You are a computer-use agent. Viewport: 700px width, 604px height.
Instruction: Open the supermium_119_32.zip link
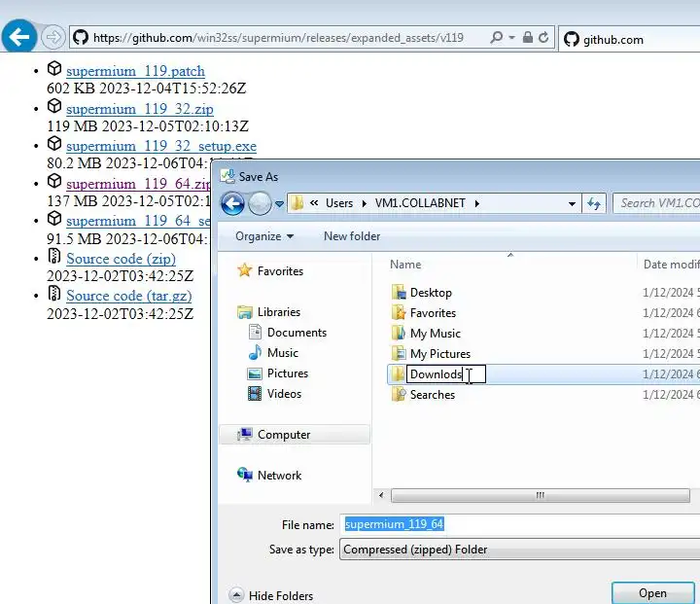(140, 109)
